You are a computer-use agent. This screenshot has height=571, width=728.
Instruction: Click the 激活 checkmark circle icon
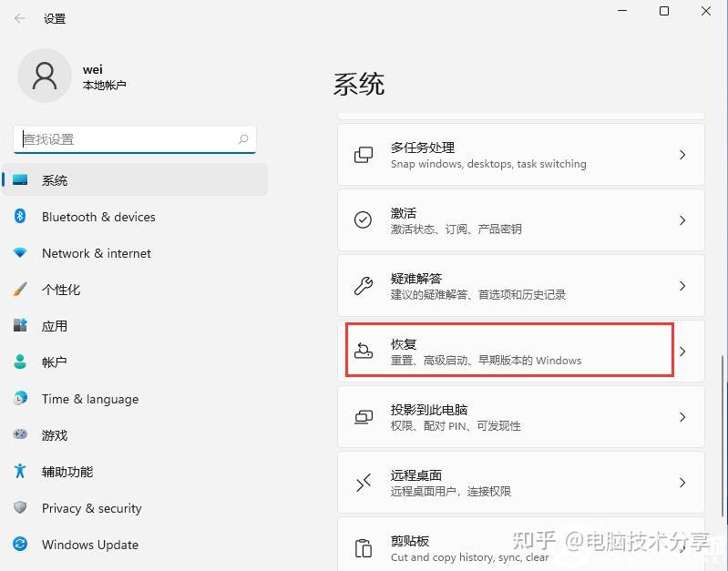pyautogui.click(x=363, y=220)
